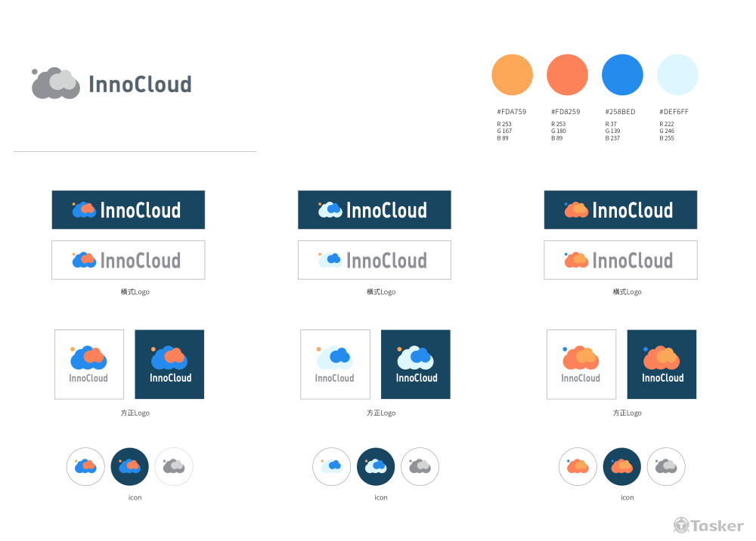Click the R 37 value text
Viewport: 756px width, 541px height.
(611, 124)
